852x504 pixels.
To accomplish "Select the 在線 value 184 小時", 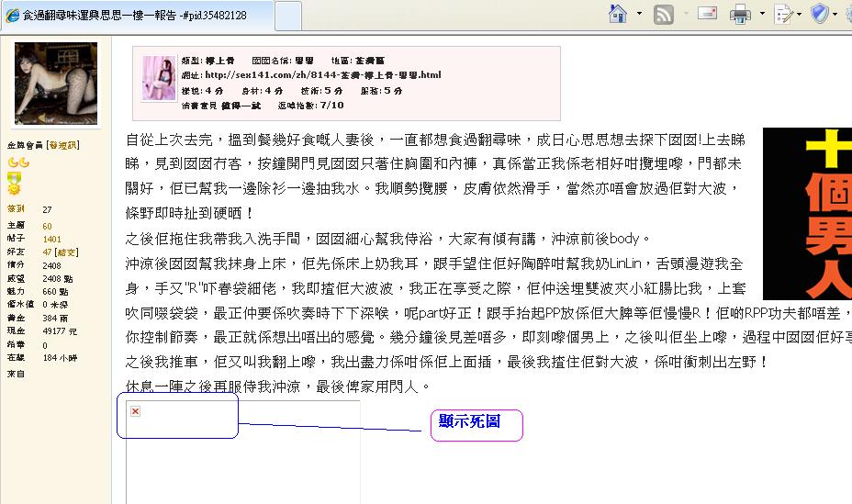I will [60, 358].
